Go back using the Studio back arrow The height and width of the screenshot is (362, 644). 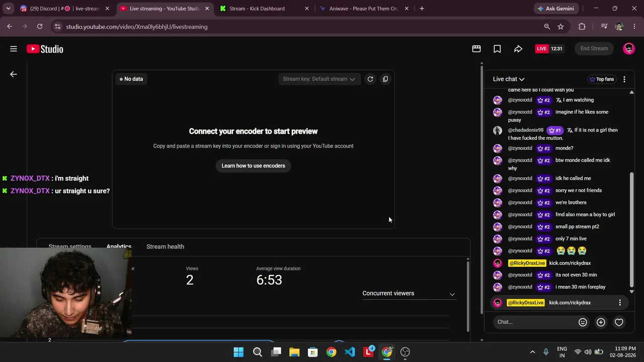[14, 74]
